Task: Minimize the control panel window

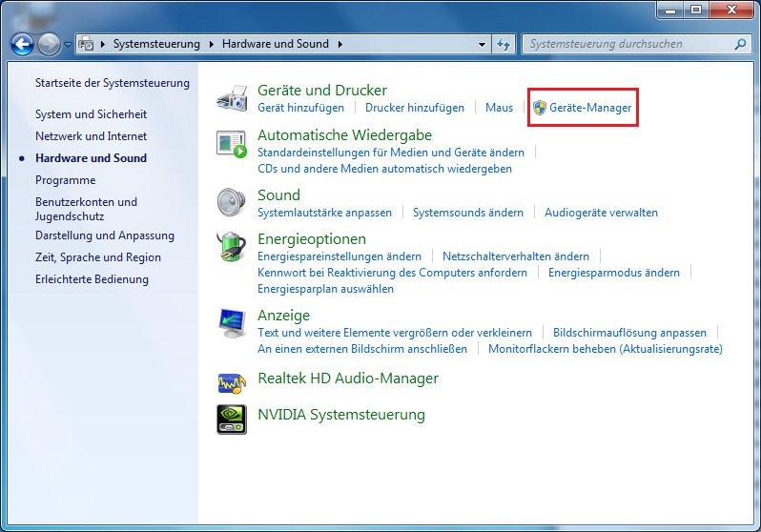Action: pyautogui.click(x=670, y=10)
